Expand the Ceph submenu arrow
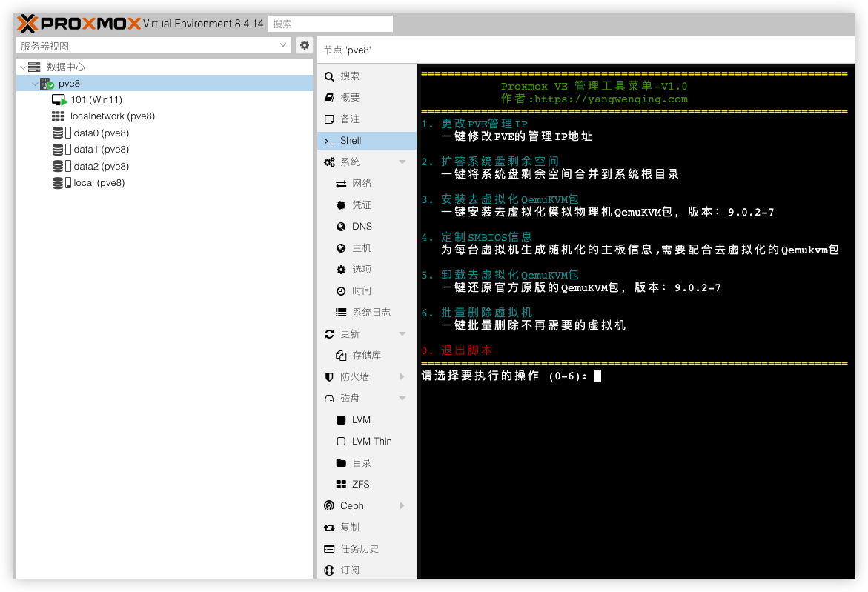 pos(402,506)
